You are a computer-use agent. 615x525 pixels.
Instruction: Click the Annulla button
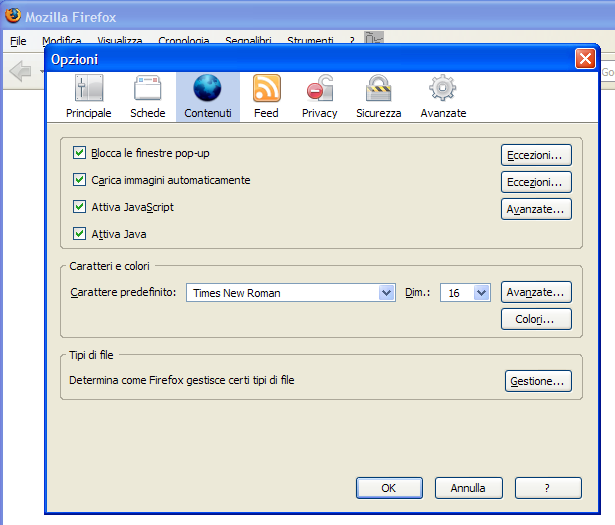(x=468, y=488)
